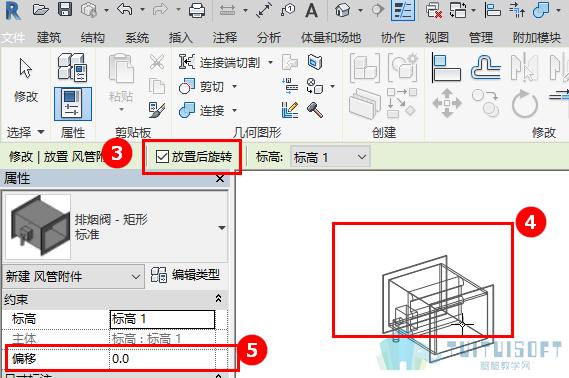Click the Tag by Category icon in quick access

(287, 10)
